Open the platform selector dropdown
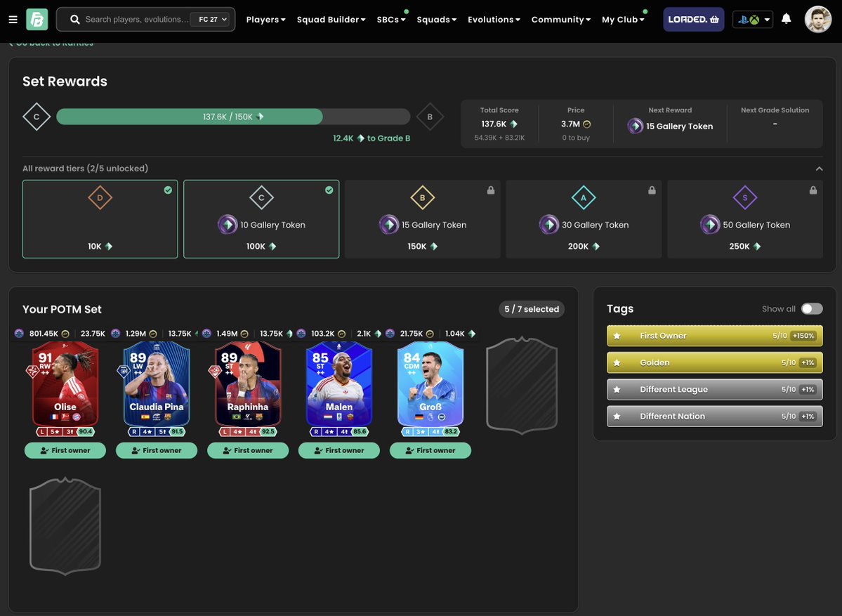The height and width of the screenshot is (616, 842). point(752,20)
